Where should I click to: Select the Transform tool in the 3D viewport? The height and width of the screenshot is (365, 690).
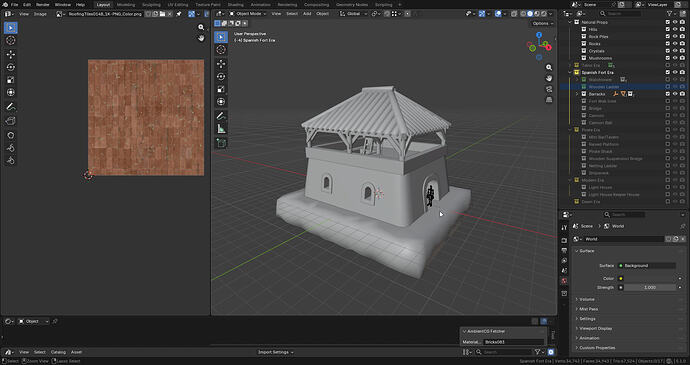click(221, 102)
